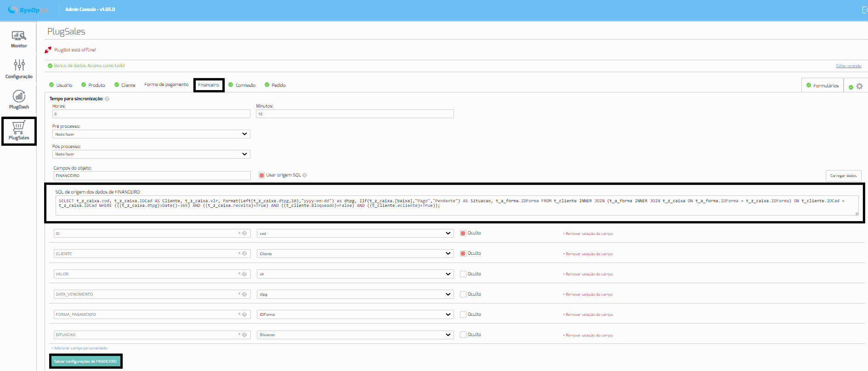This screenshot has height=371, width=868.
Task: Open help icon in the DATA_VENCIMENTO field
Action: (244, 294)
